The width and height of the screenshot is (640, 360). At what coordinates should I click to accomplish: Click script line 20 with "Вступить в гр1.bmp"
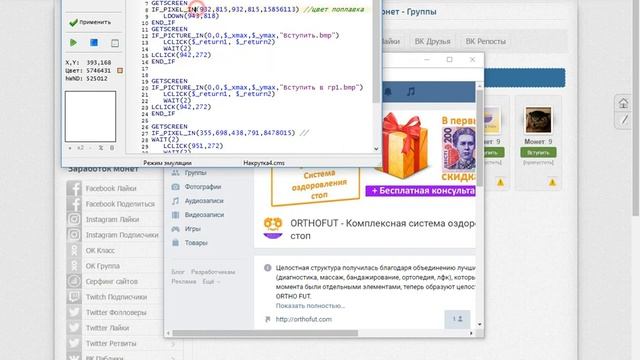click(257, 87)
